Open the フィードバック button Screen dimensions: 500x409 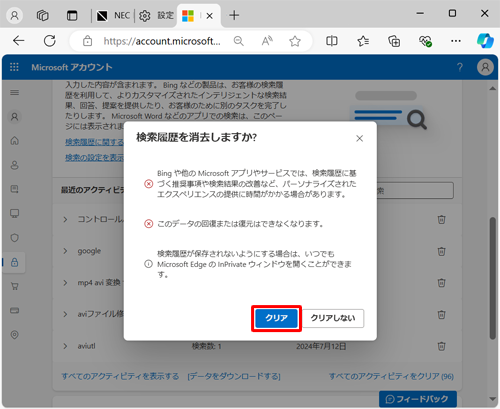418,399
